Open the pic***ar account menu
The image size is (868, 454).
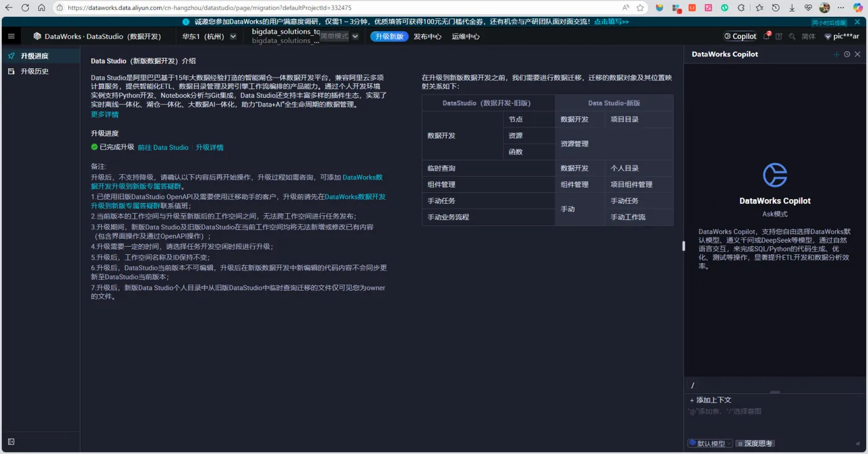(x=841, y=37)
